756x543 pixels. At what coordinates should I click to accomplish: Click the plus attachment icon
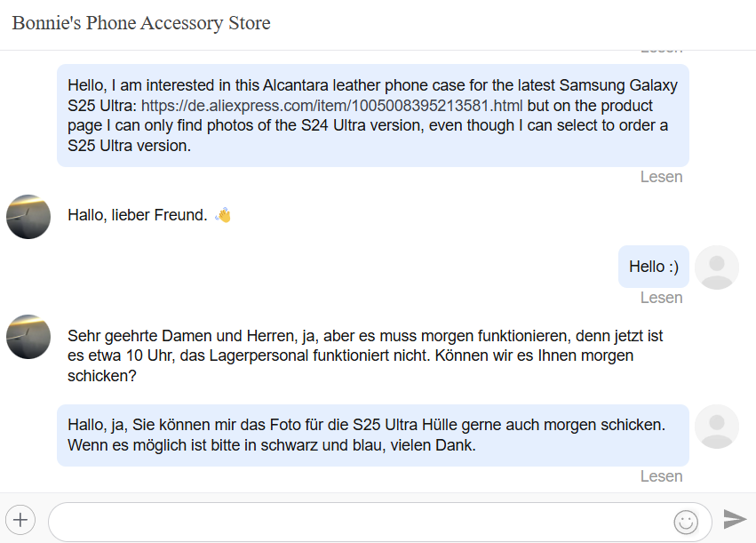point(20,520)
